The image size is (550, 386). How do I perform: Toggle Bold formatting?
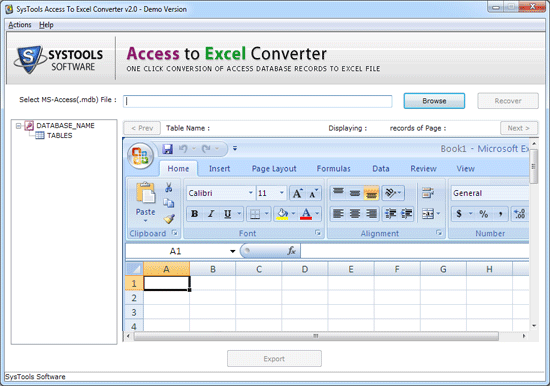pyautogui.click(x=194, y=214)
